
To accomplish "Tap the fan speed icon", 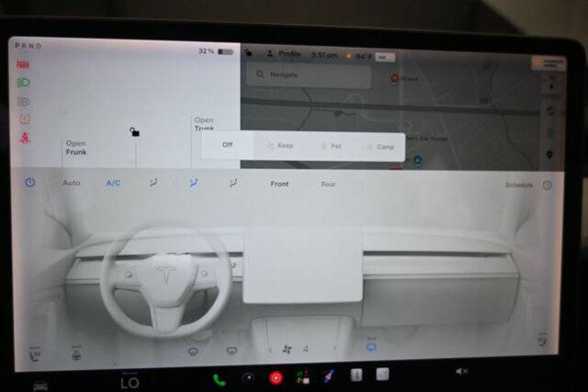I will coord(287,350).
